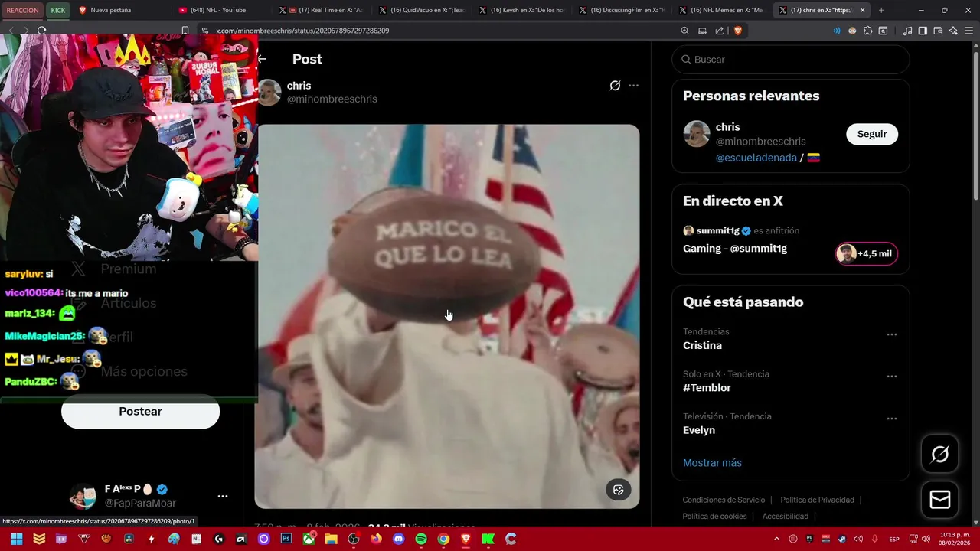This screenshot has width=980, height=551.
Task: Switch to the NFL - YouTube tab
Action: coord(222,10)
